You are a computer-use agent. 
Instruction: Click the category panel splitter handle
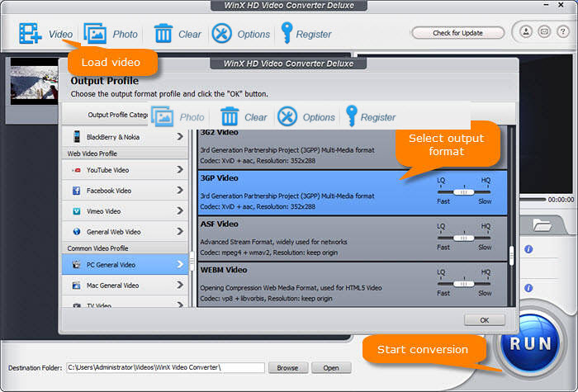coord(192,262)
